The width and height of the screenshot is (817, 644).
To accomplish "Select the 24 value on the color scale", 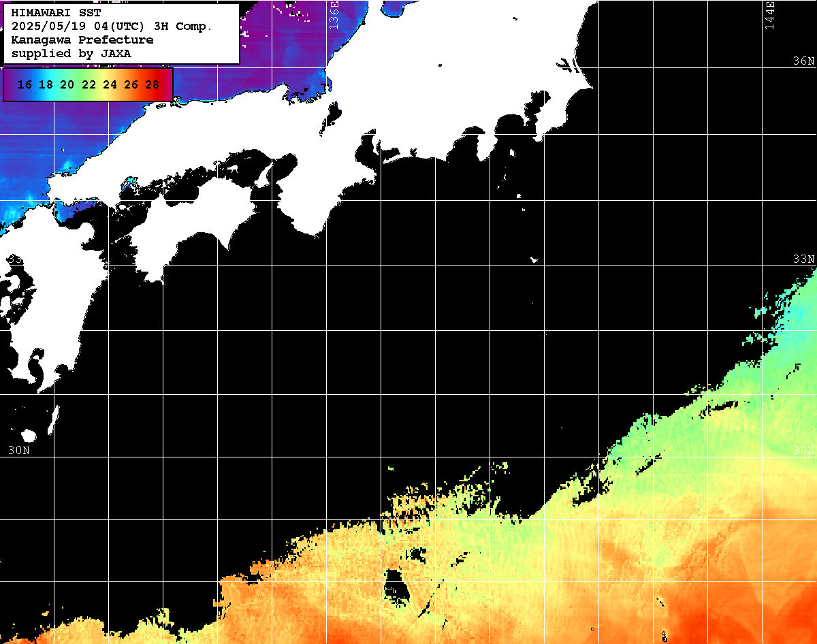I will pyautogui.click(x=110, y=85).
